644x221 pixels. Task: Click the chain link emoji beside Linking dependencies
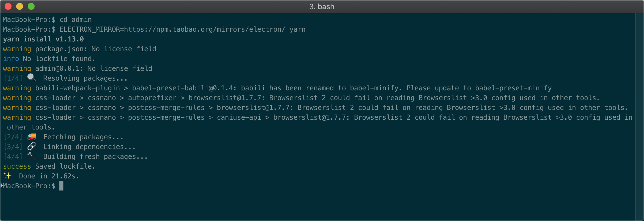(32, 146)
